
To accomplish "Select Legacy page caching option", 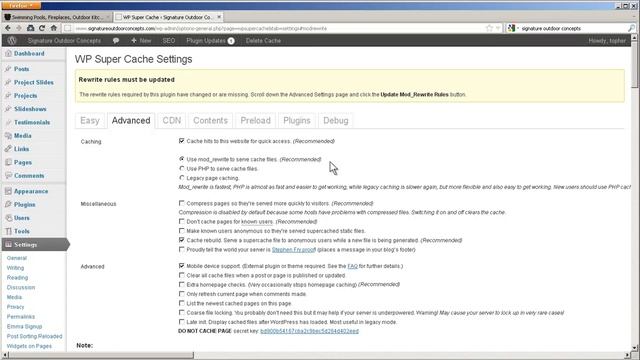I will pos(182,178).
